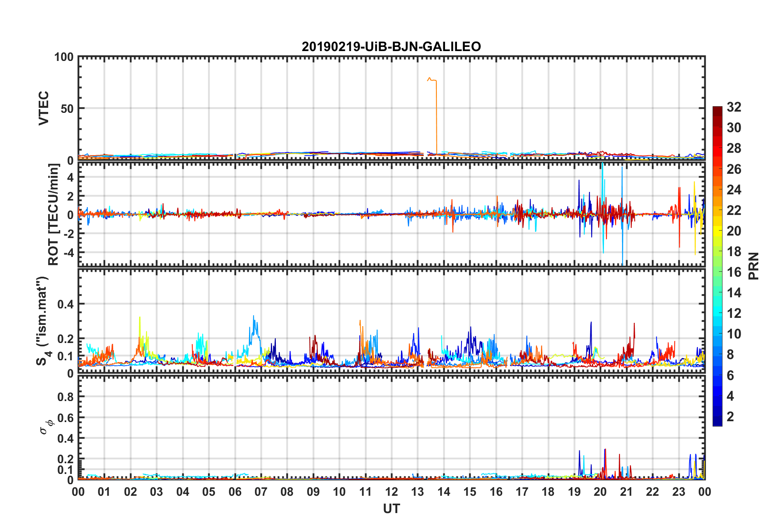Click the "21" tick on the UT axis

click(x=627, y=492)
